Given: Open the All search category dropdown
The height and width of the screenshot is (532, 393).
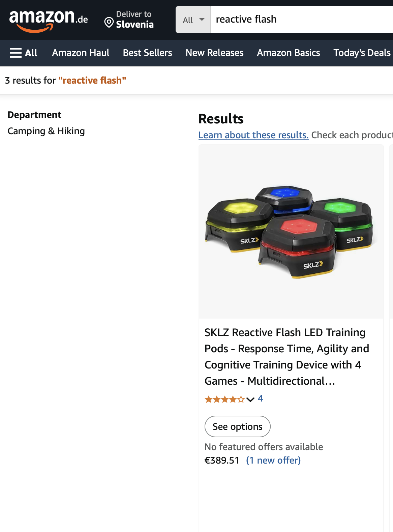Looking at the screenshot, I should click(x=193, y=20).
